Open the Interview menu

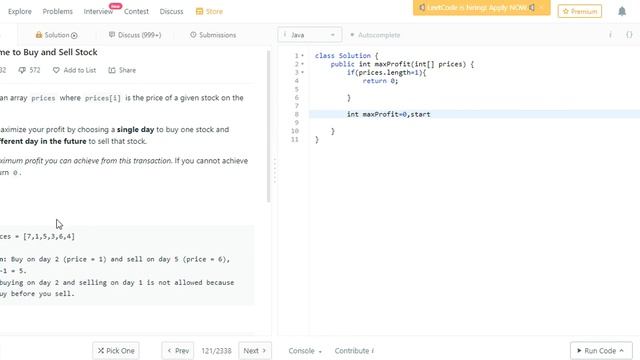pos(98,11)
